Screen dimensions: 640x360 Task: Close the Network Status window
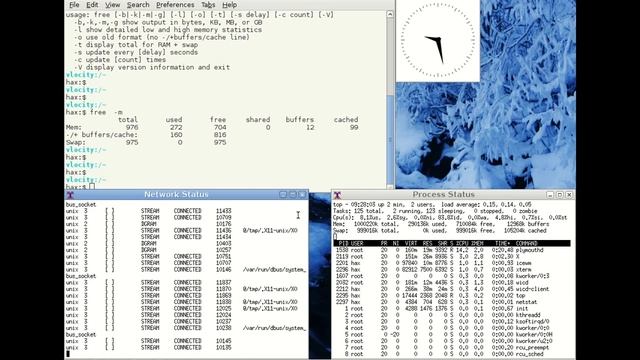302,195
